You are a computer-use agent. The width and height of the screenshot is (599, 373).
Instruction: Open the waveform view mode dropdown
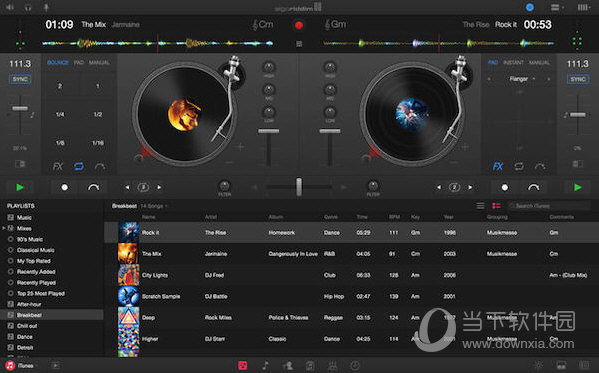[x=583, y=7]
